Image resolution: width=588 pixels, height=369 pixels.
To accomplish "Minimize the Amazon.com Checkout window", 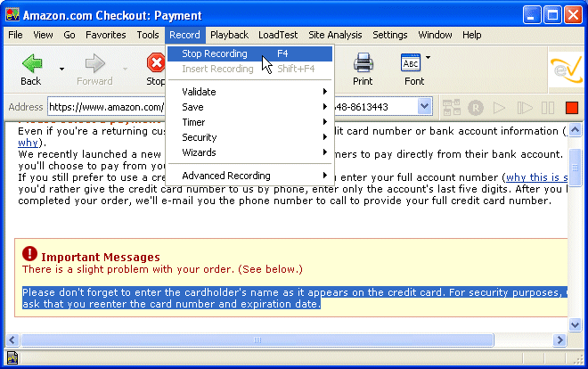I will (532, 15).
